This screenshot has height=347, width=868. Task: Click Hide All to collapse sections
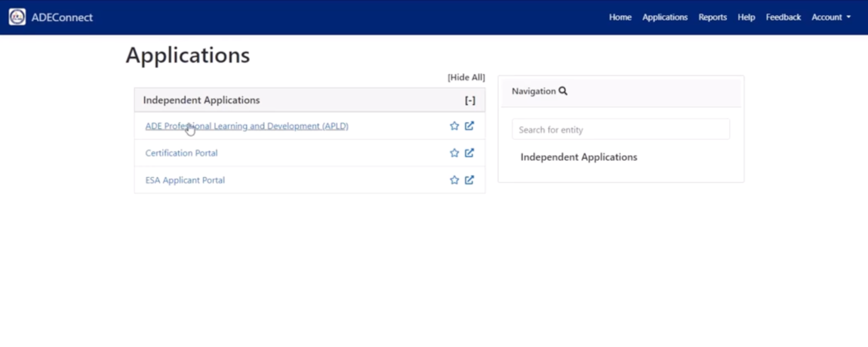(466, 77)
